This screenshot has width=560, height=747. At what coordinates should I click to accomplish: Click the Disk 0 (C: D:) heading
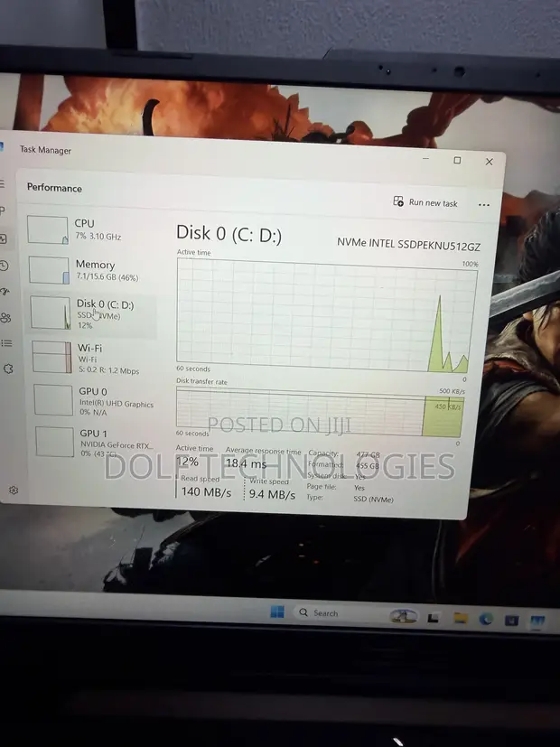point(229,233)
